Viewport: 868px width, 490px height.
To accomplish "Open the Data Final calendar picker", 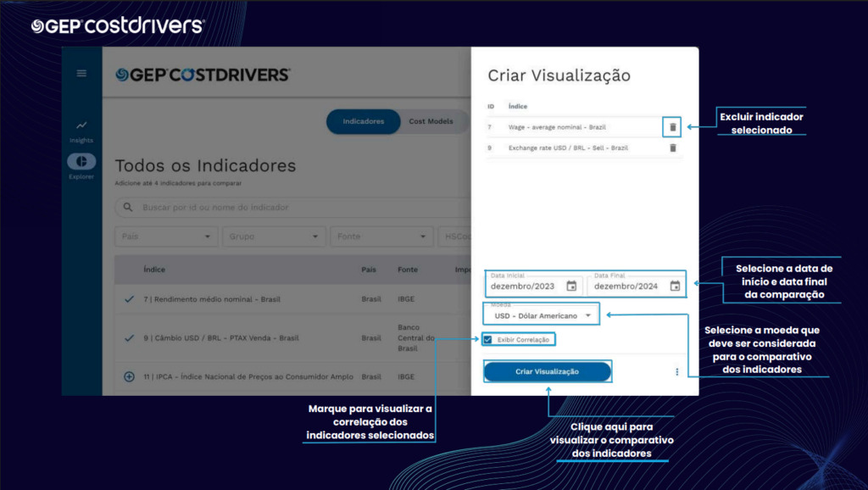I will 675,286.
